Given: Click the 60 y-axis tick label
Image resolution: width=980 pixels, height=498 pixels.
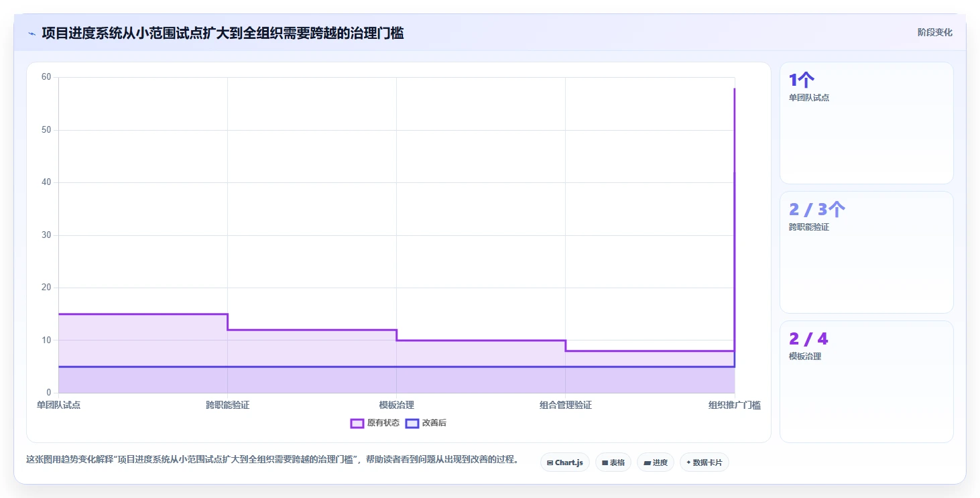Looking at the screenshot, I should (46, 77).
